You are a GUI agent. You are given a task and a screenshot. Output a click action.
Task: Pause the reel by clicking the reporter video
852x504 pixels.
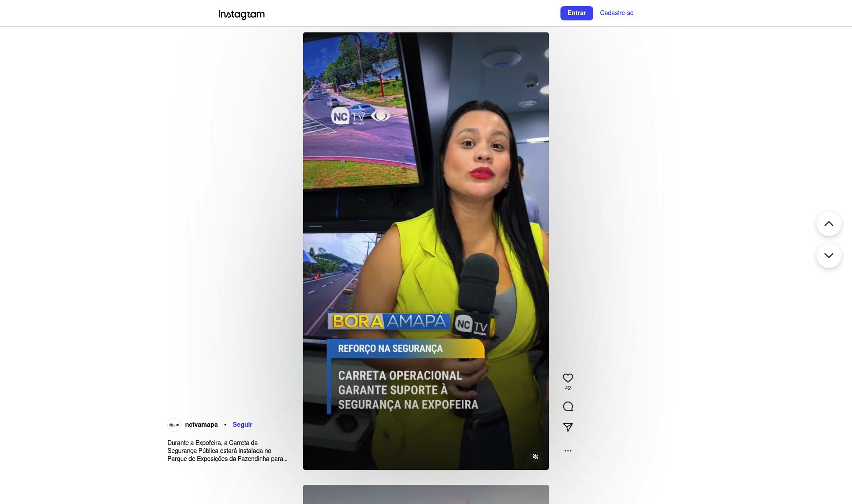[x=426, y=222]
